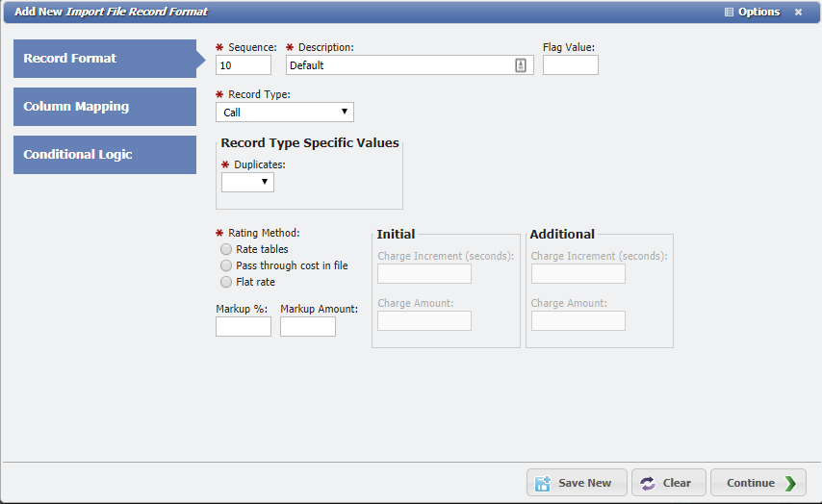The width and height of the screenshot is (822, 504).
Task: Close the Add New Import File dialog
Action: click(798, 13)
